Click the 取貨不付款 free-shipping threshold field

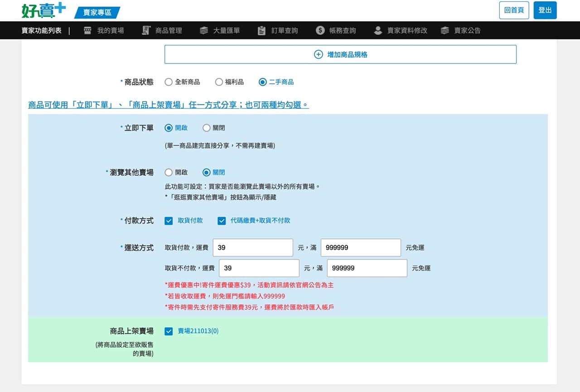367,268
